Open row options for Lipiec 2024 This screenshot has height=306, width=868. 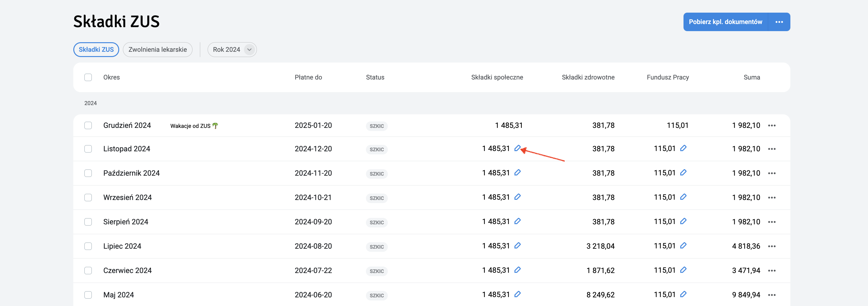click(x=772, y=246)
